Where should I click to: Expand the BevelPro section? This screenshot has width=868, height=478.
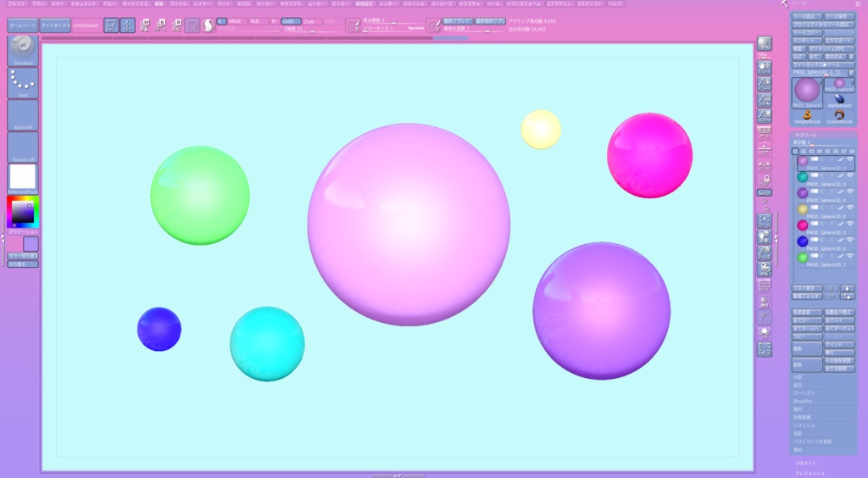pos(803,401)
